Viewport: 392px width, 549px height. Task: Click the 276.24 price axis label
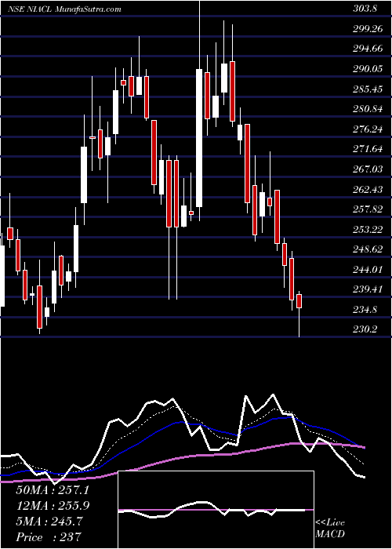coord(368,129)
